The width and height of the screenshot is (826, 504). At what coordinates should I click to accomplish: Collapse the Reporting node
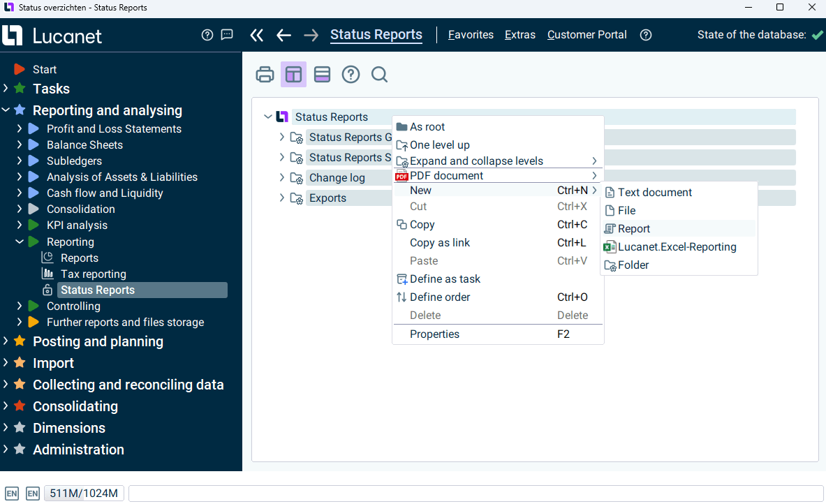tap(20, 242)
